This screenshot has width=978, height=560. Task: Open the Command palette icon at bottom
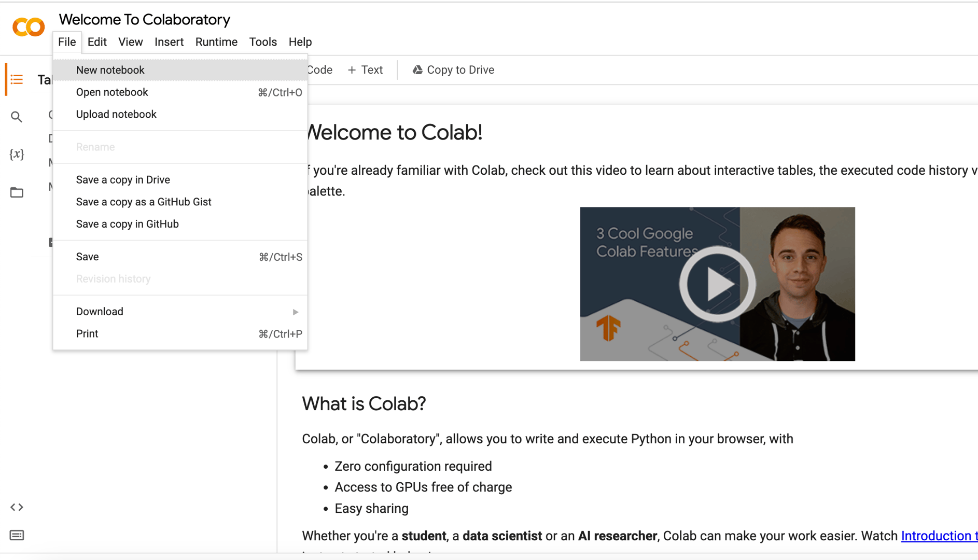click(x=17, y=535)
